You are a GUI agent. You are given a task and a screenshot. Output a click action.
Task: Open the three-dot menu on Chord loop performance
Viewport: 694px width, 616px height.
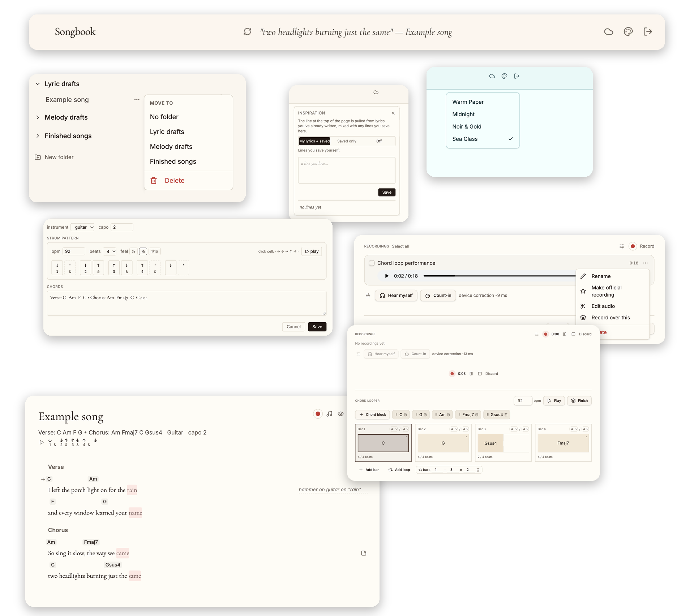click(x=646, y=263)
